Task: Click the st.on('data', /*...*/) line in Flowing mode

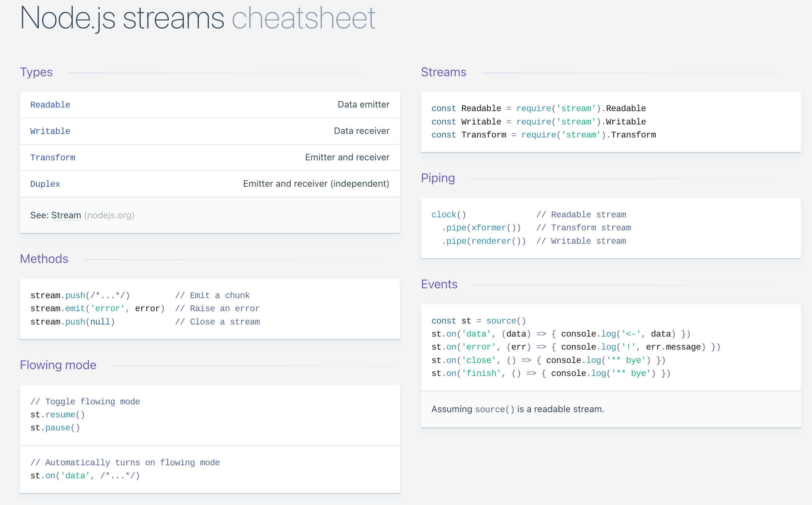Action: pos(85,476)
